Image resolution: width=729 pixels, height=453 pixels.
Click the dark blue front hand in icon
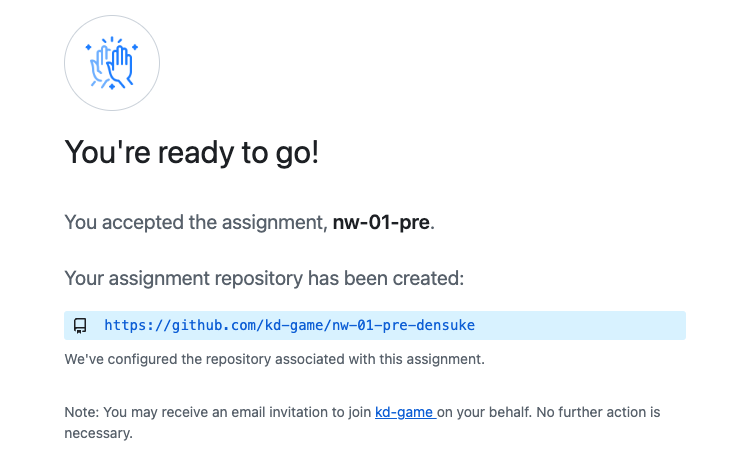120,67
